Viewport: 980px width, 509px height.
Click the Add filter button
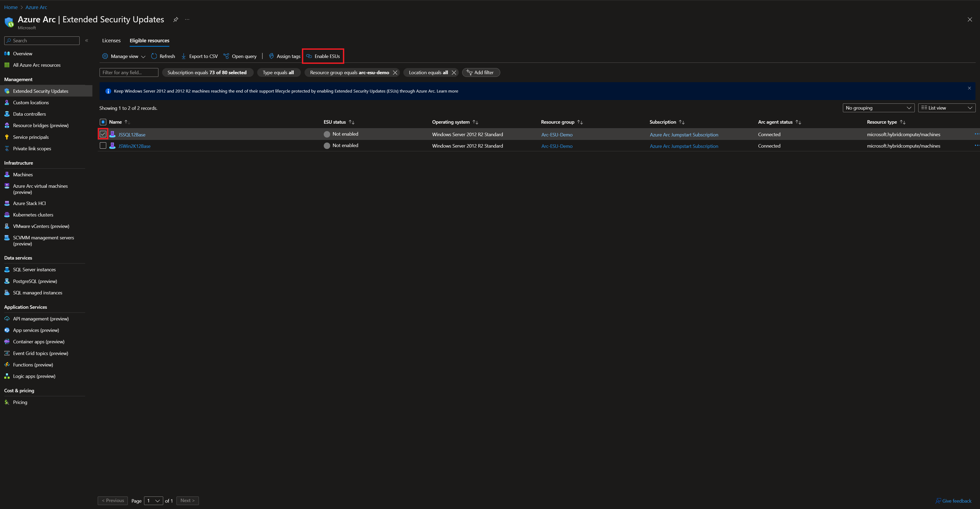pyautogui.click(x=481, y=73)
